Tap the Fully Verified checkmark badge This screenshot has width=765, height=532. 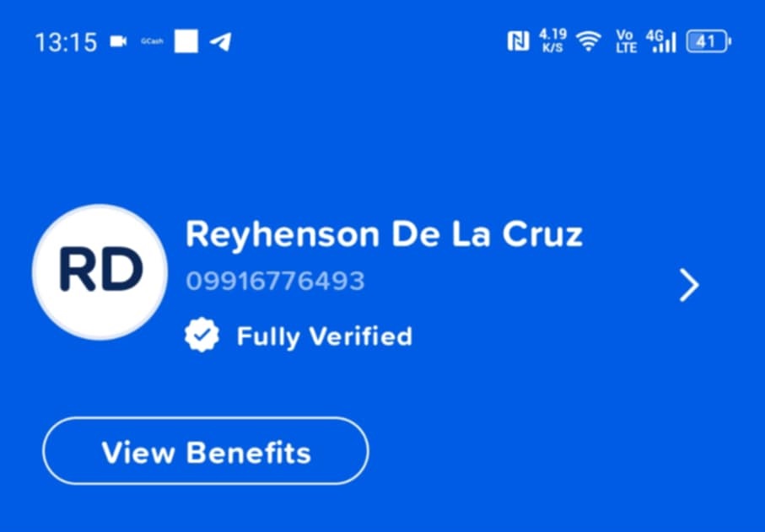[202, 335]
